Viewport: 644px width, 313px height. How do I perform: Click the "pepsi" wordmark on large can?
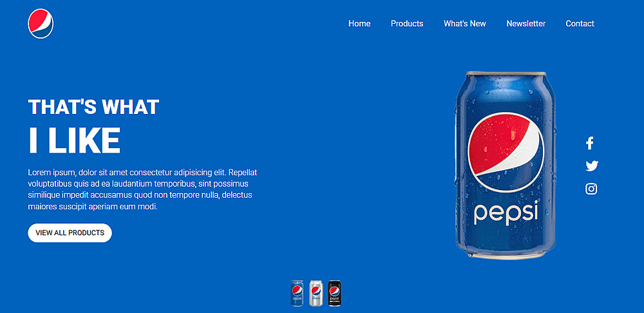(506, 213)
